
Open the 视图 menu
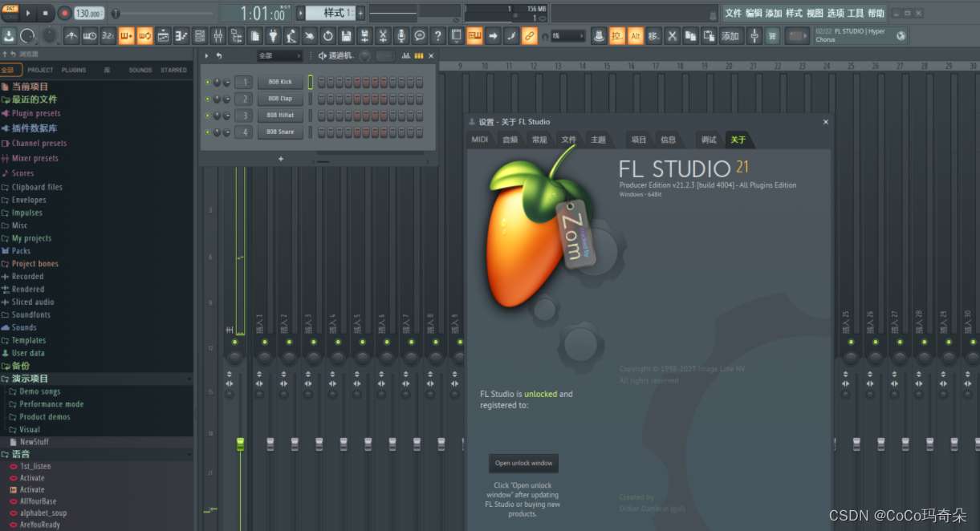[815, 14]
